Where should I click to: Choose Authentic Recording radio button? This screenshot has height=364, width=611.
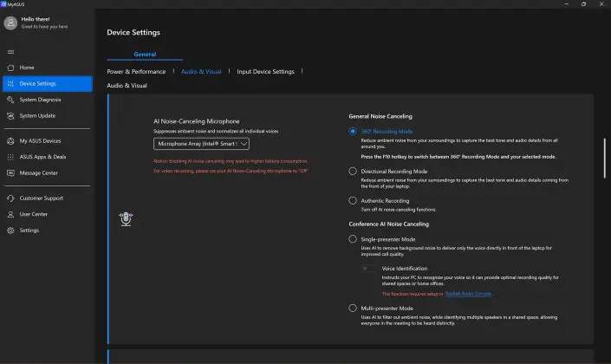[x=353, y=201]
